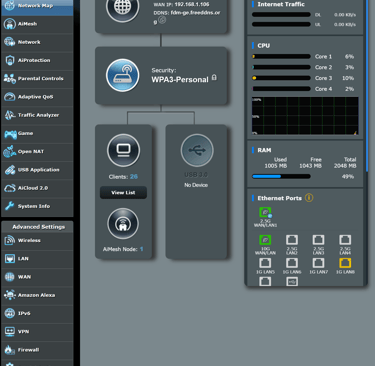
Task: Open IPv6 settings
Action: [37, 313]
